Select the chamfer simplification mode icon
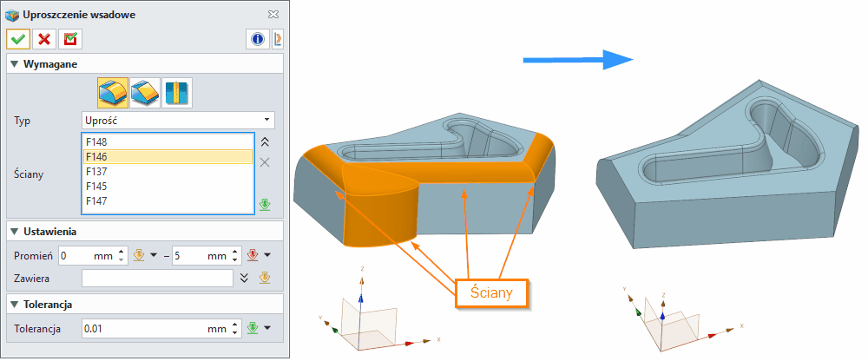 coord(145,92)
